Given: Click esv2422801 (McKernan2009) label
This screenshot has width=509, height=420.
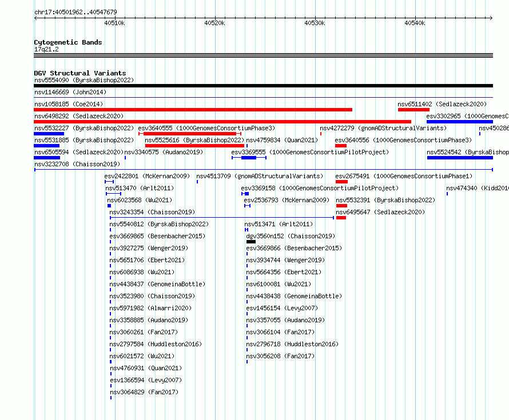Looking at the screenshot, I should 147,176.
